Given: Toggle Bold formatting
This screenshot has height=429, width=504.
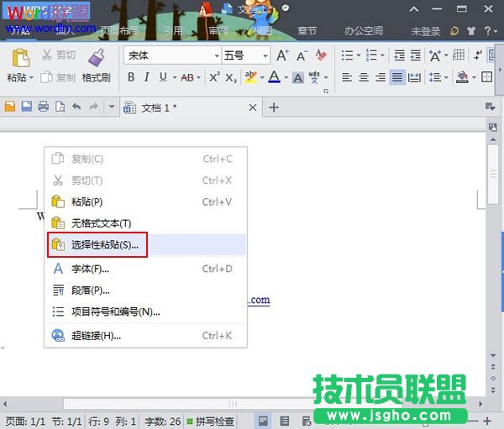Looking at the screenshot, I should (131, 77).
